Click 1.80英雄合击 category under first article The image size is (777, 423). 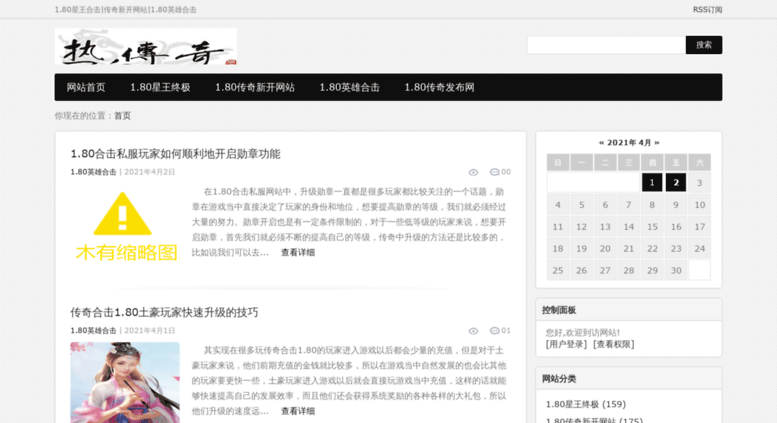(x=93, y=172)
